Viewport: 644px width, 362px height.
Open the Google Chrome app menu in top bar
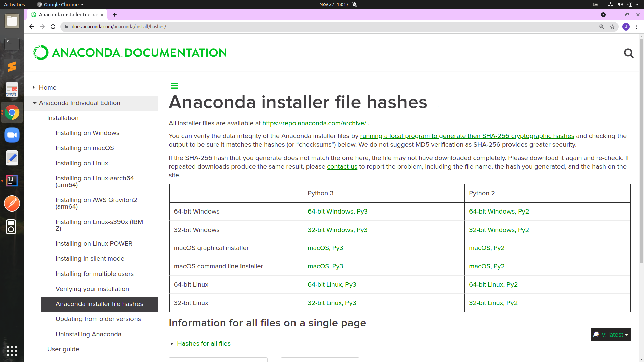[x=60, y=4]
